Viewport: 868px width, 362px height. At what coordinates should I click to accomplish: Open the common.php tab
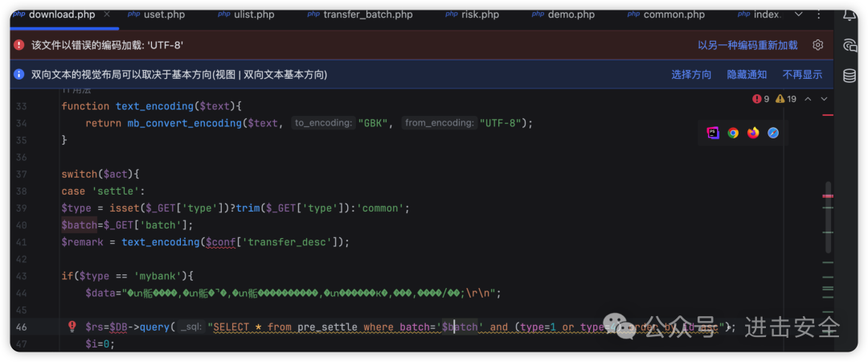click(666, 14)
